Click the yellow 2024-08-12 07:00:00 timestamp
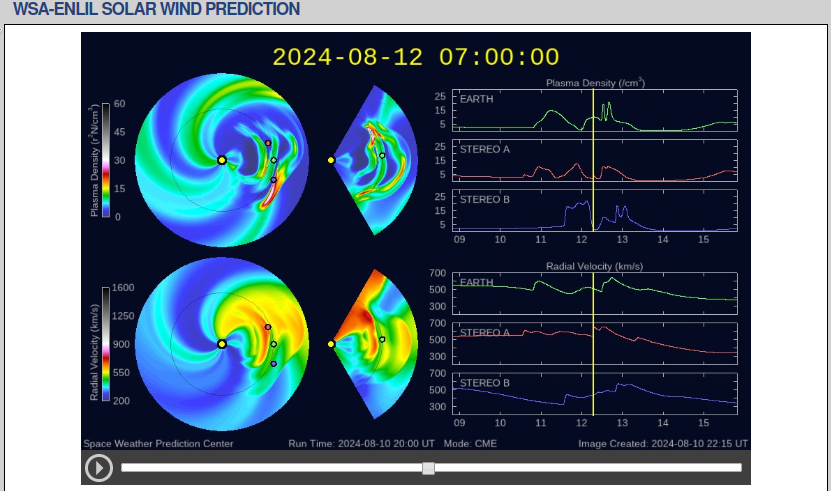 (416, 57)
